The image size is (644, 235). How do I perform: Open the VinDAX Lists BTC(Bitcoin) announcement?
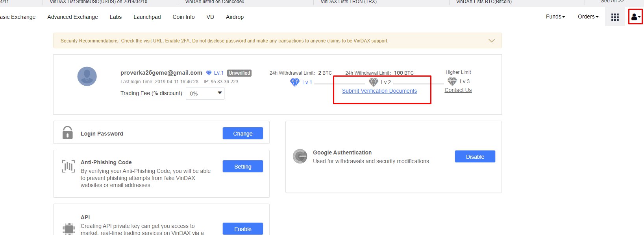pyautogui.click(x=484, y=2)
